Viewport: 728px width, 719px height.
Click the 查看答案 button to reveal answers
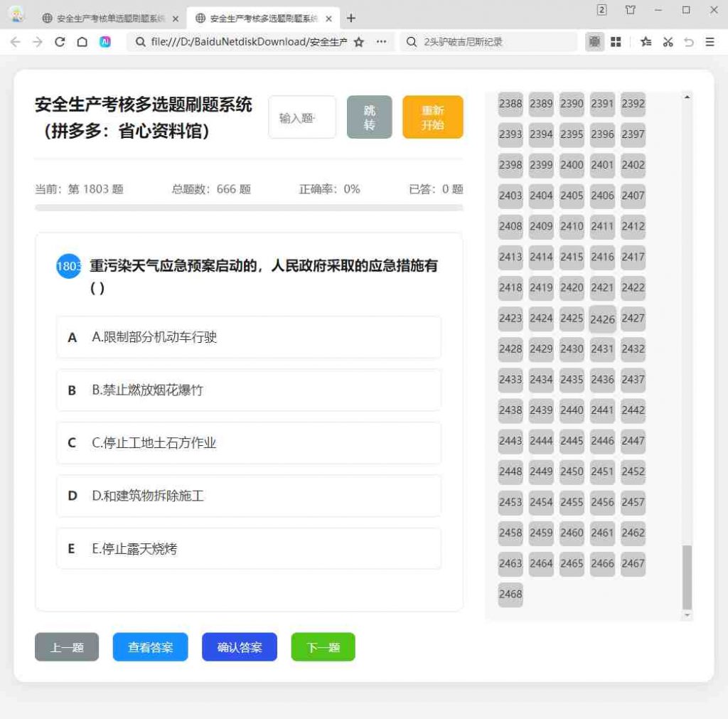click(150, 646)
